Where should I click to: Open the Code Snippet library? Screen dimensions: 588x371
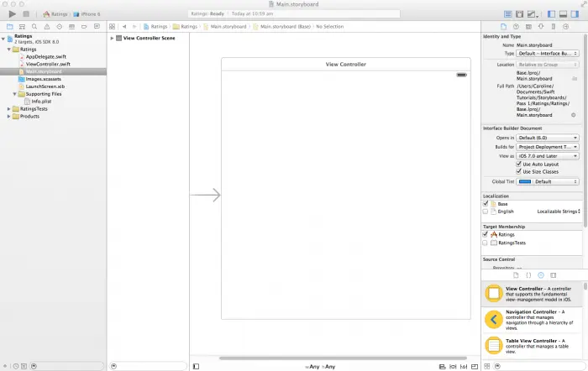(528, 275)
